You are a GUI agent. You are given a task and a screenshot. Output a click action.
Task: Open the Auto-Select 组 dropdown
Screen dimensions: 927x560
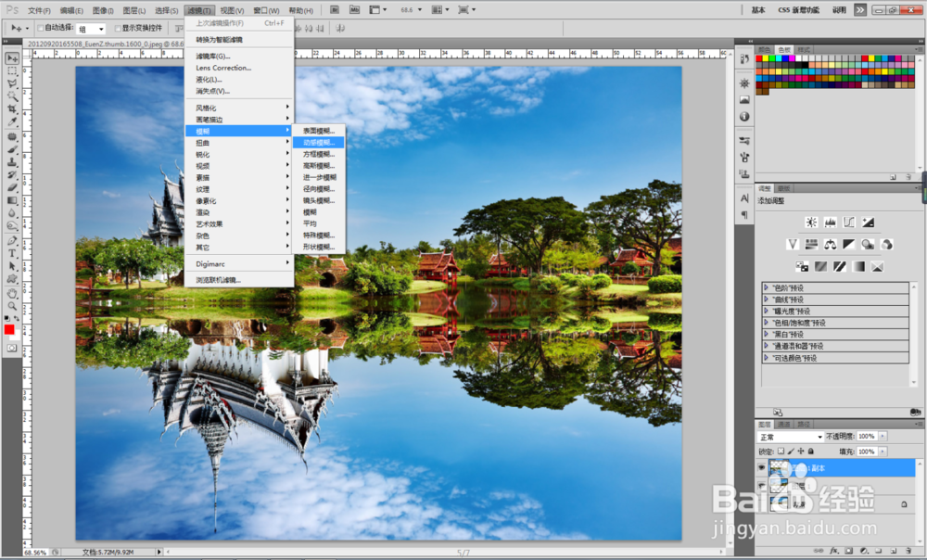coord(92,29)
